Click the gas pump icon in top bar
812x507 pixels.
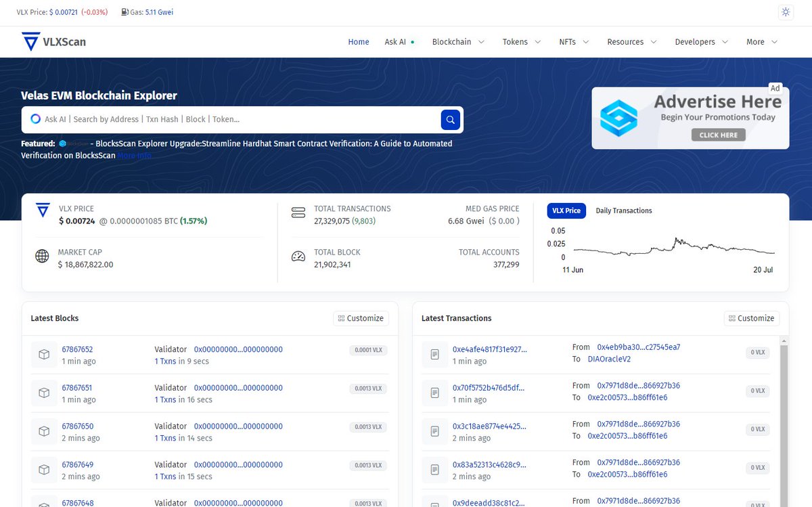125,12
